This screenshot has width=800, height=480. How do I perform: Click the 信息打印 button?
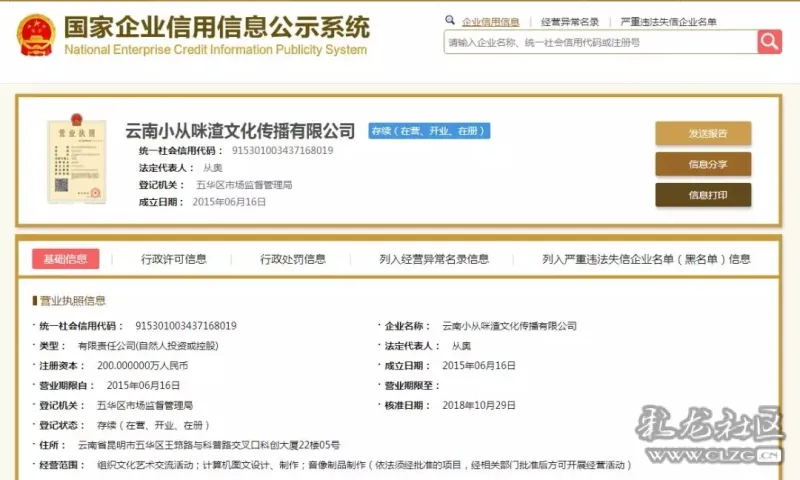pyautogui.click(x=703, y=195)
